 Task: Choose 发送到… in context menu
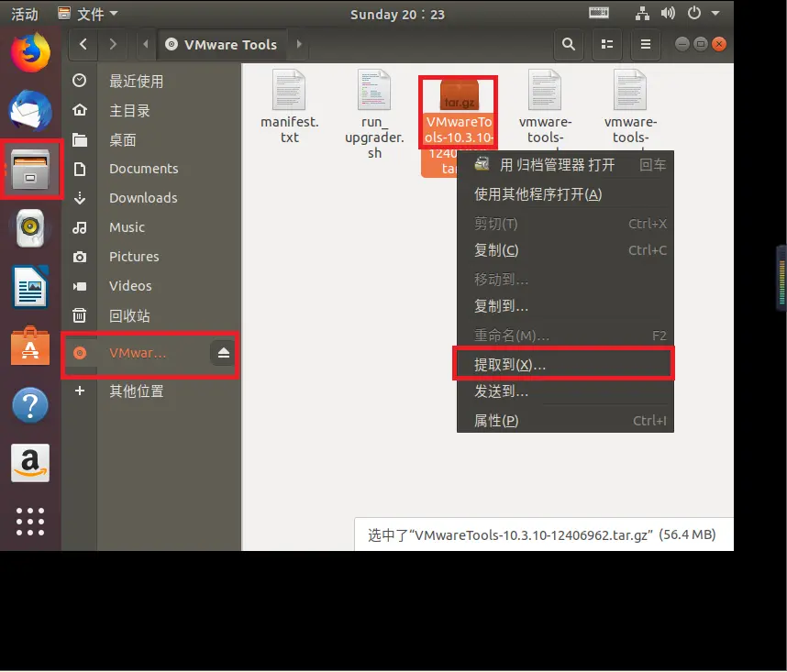point(565,391)
